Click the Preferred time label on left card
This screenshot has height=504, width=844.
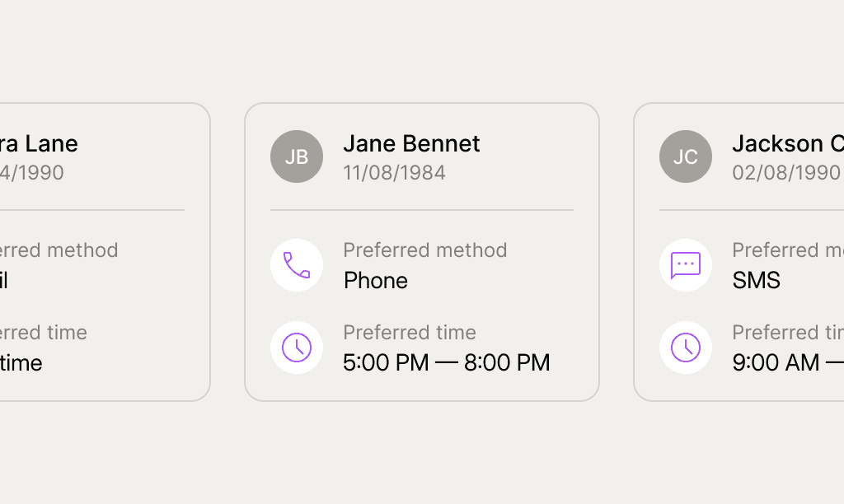coord(44,333)
